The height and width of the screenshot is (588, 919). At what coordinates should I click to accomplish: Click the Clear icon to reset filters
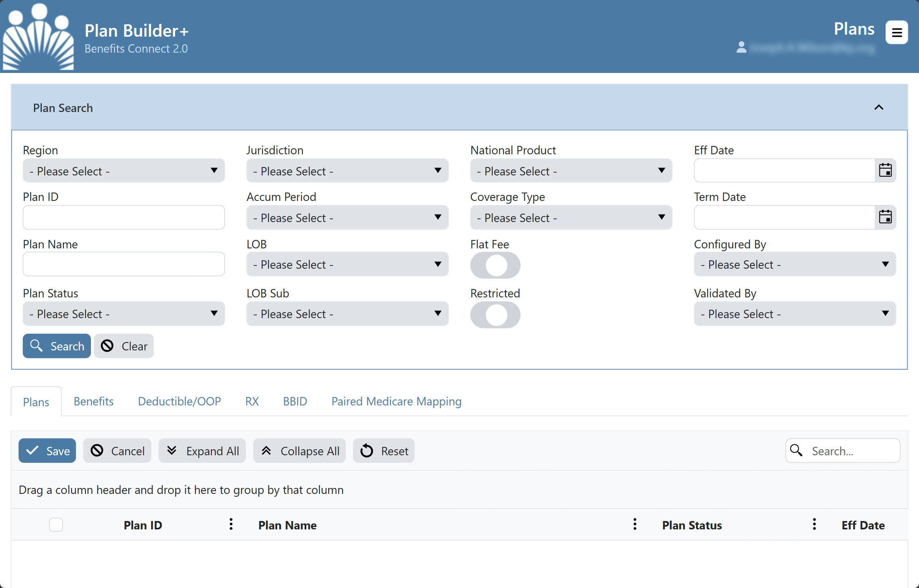pos(106,346)
